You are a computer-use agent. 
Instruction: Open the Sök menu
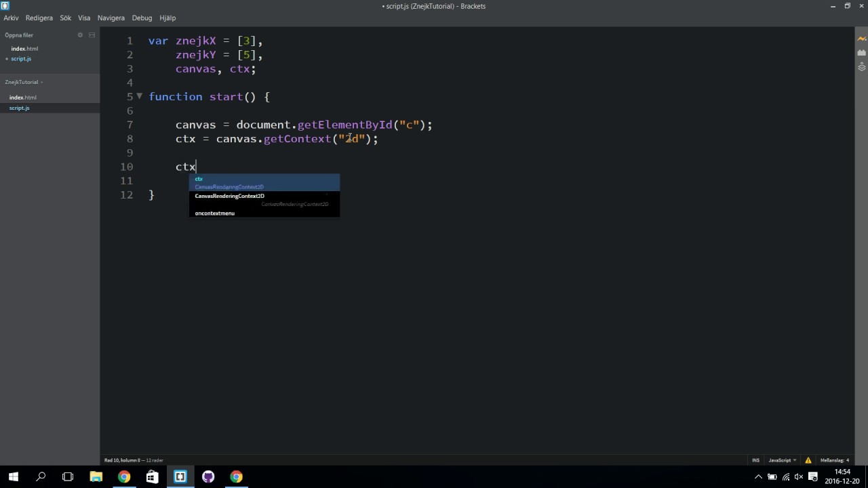point(65,18)
